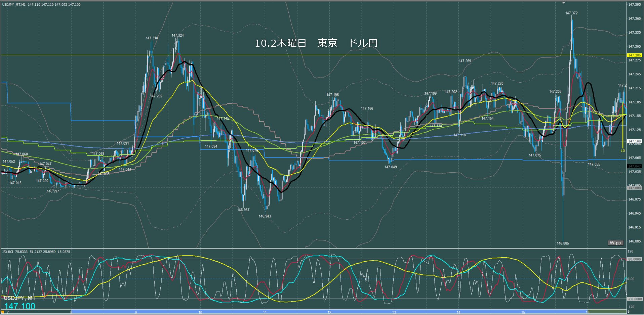Click the yellow 147.286 price tag
Screen dimensions: 644x315
coord(634,55)
